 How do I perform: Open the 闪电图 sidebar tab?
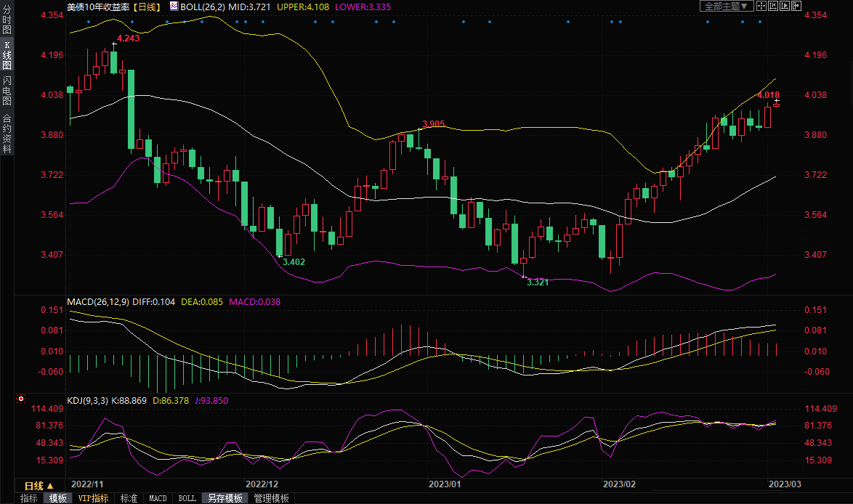[x=7, y=91]
